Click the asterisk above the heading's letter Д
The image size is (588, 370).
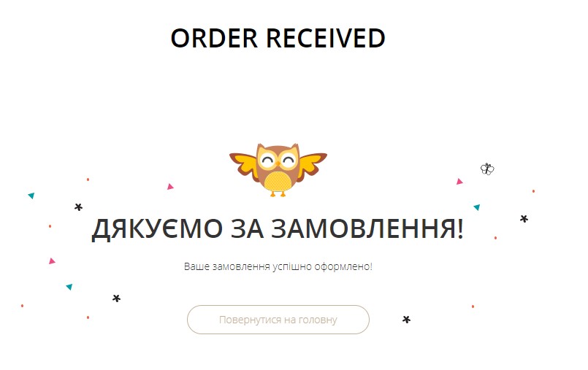coord(78,207)
